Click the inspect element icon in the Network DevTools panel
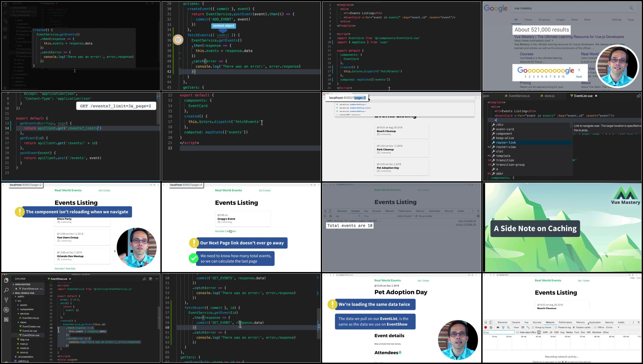Screen dimensions: 643x364 tap(485, 322)
